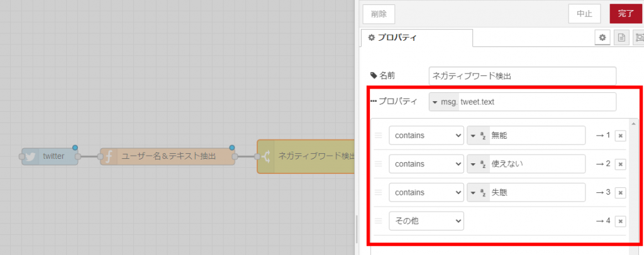Select the プロパティ tab
This screenshot has height=255, width=644.
[416, 38]
